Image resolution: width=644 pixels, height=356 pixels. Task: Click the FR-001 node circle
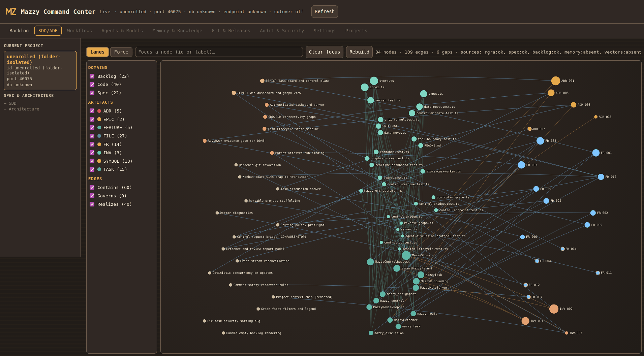pyautogui.click(x=596, y=153)
